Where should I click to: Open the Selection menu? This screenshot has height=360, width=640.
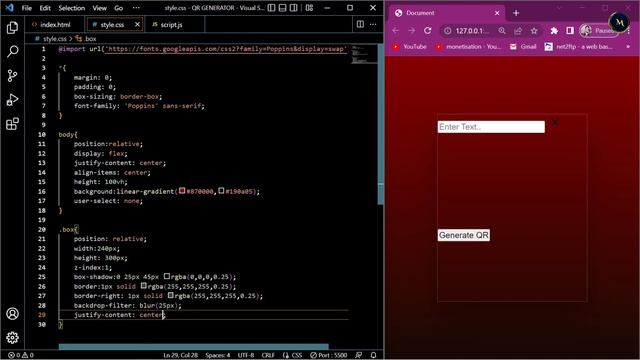tap(71, 8)
